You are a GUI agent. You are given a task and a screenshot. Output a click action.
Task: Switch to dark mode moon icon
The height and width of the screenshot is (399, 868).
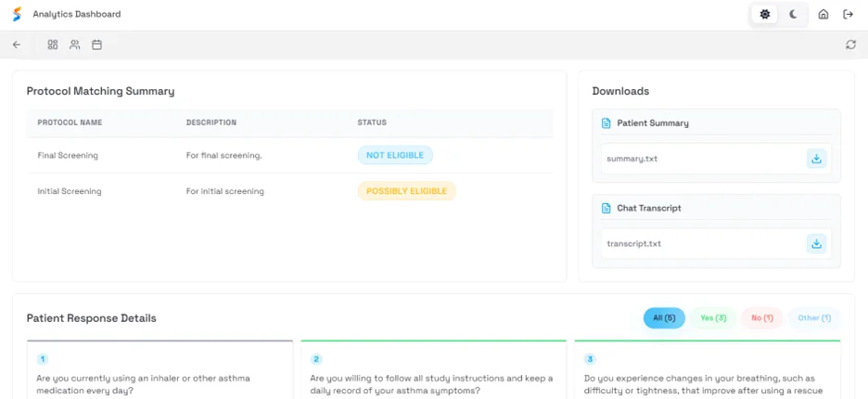[793, 15]
